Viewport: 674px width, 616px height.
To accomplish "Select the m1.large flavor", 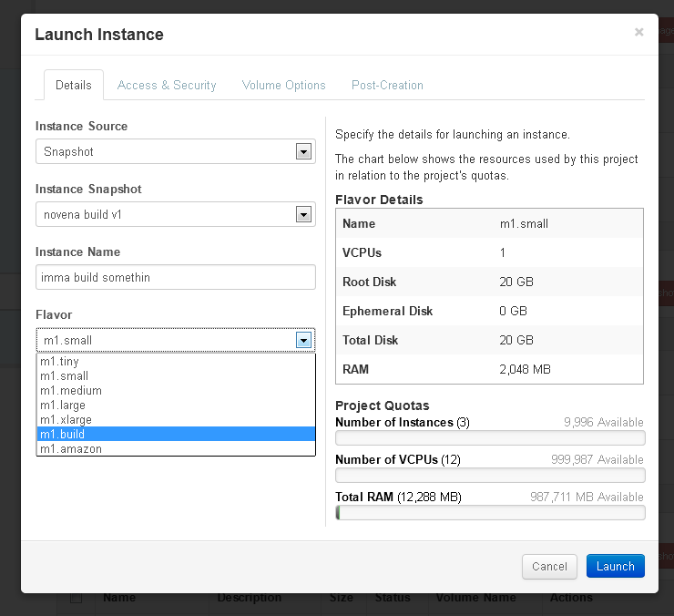I will point(176,406).
